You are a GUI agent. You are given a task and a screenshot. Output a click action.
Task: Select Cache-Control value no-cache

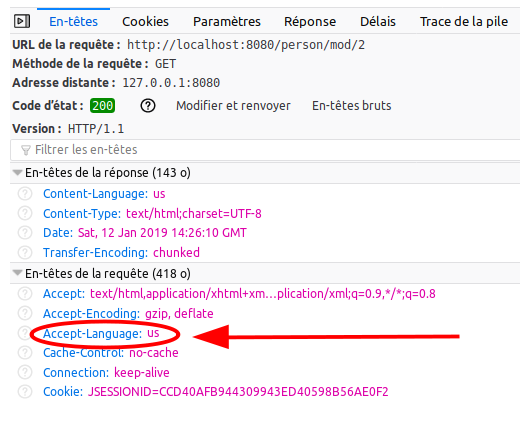[154, 353]
